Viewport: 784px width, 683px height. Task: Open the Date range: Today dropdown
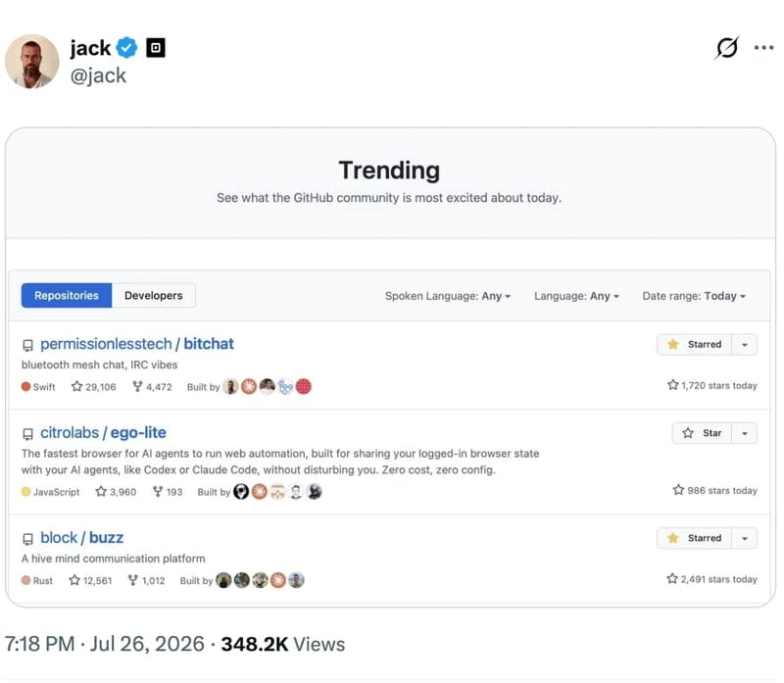point(694,296)
